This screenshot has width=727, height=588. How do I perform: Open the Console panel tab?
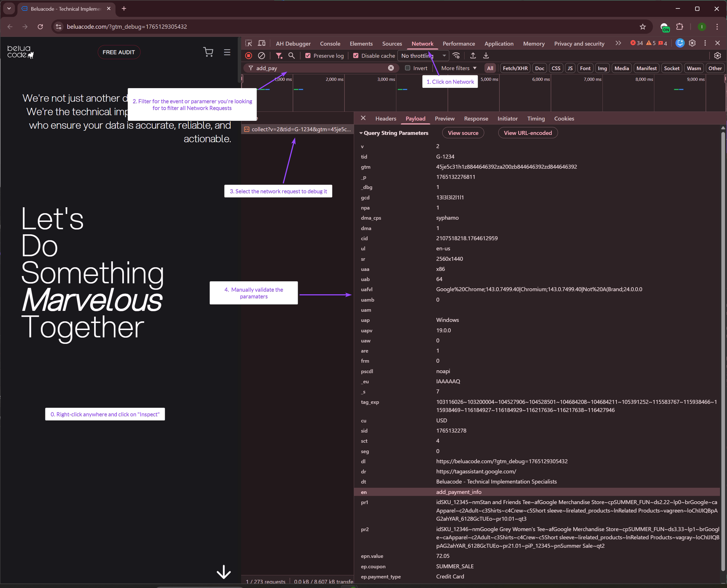(330, 44)
